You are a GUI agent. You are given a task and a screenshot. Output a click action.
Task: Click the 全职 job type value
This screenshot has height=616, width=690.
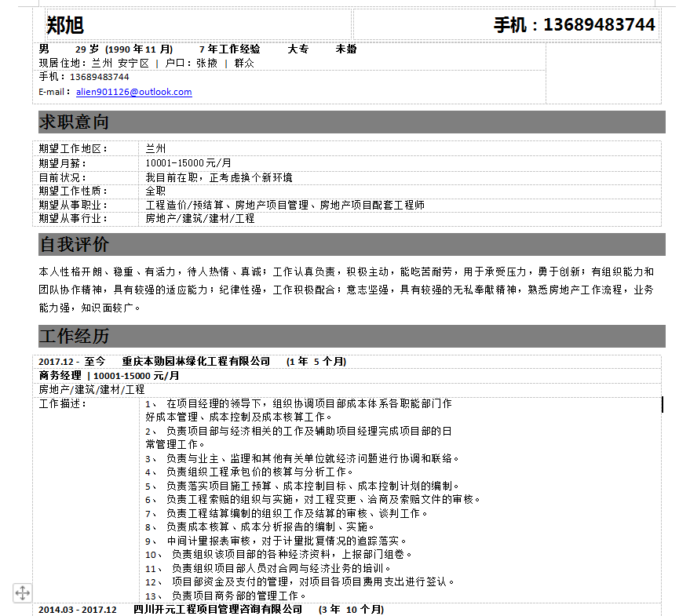[x=155, y=191]
